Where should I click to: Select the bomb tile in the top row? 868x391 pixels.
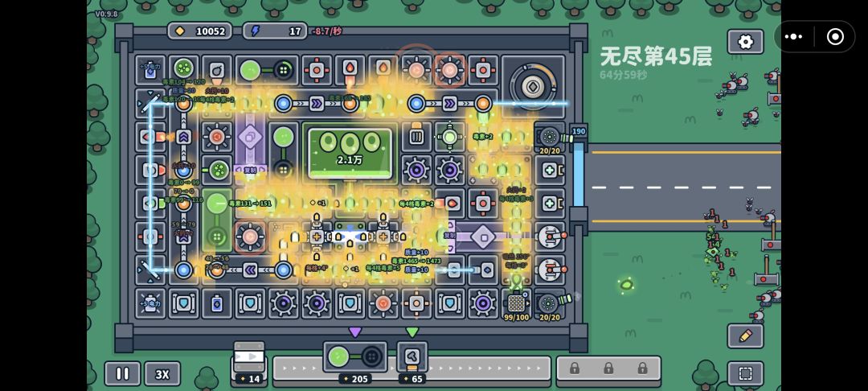216,70
